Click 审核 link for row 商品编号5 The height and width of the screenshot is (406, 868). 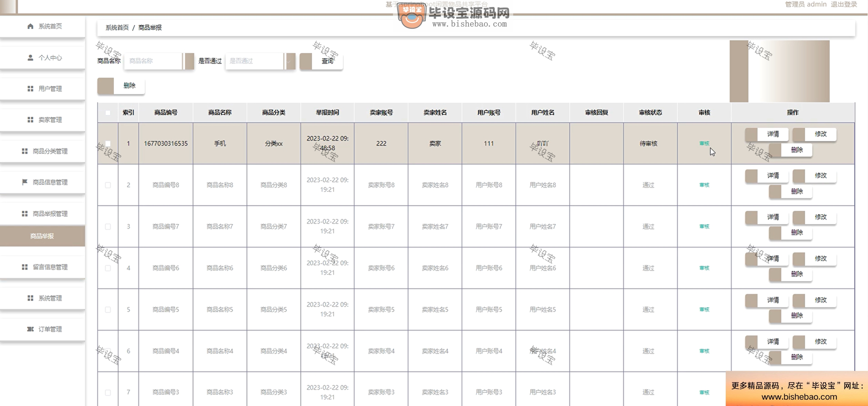[704, 310]
